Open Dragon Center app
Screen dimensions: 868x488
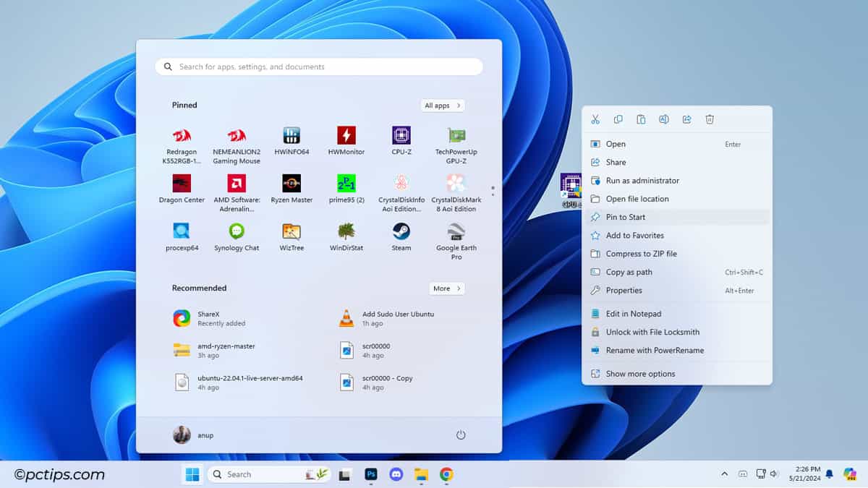pos(182,189)
